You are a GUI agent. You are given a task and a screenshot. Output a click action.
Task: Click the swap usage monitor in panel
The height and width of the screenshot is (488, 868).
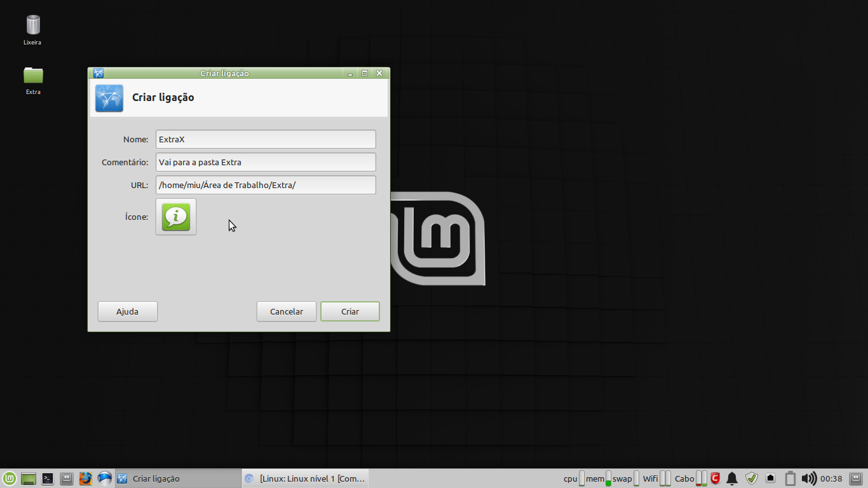coord(625,478)
